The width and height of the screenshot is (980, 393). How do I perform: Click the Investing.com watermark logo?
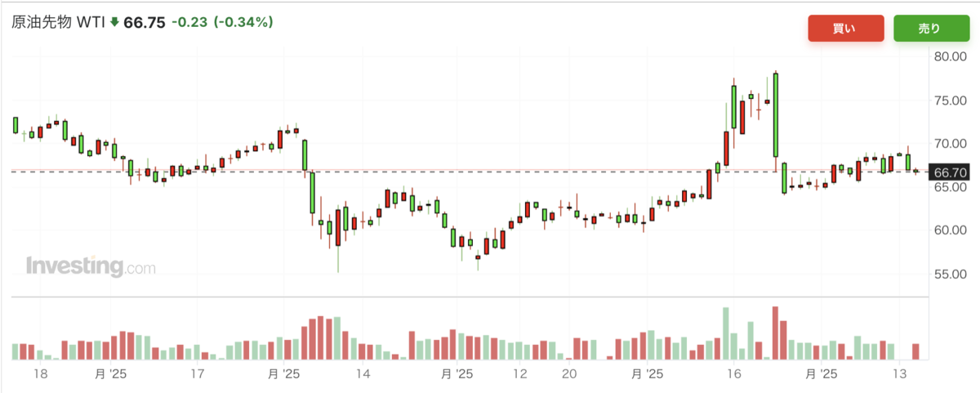tap(90, 266)
